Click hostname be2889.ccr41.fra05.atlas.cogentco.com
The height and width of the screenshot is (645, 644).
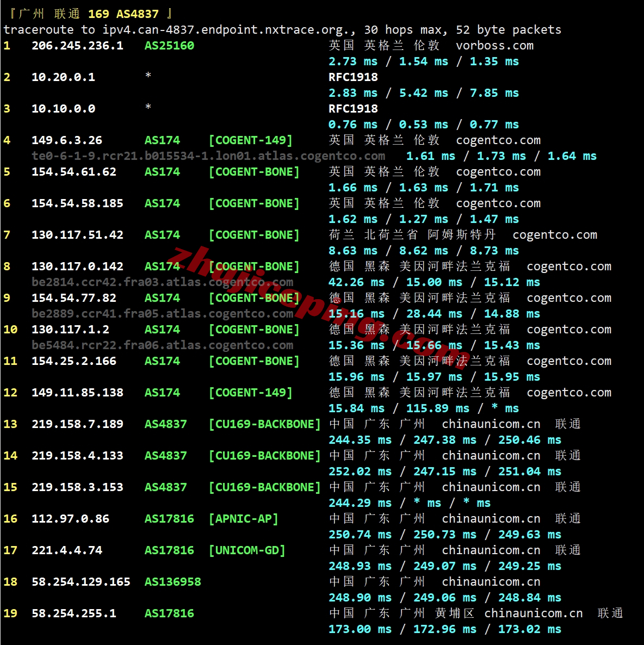(163, 314)
